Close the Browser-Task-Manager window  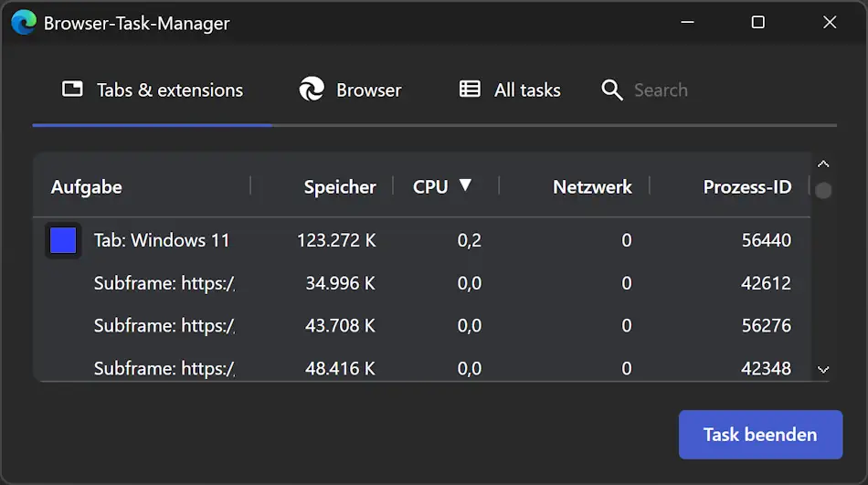[x=830, y=22]
